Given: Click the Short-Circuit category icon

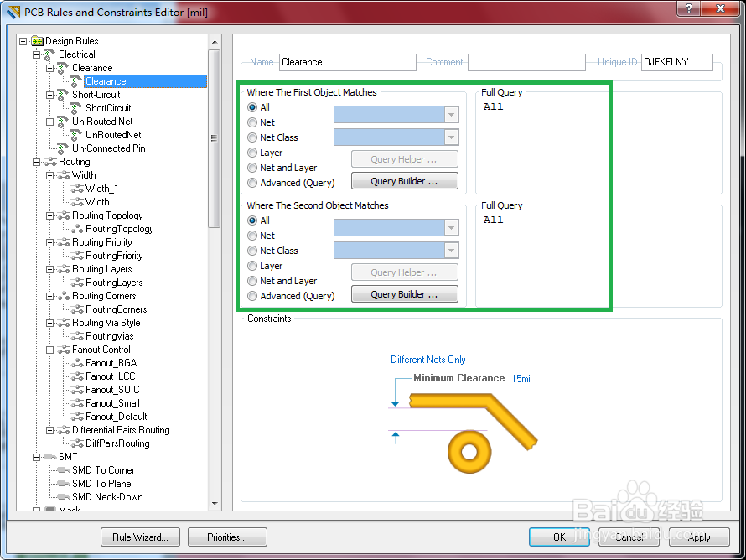Looking at the screenshot, I should (63, 95).
